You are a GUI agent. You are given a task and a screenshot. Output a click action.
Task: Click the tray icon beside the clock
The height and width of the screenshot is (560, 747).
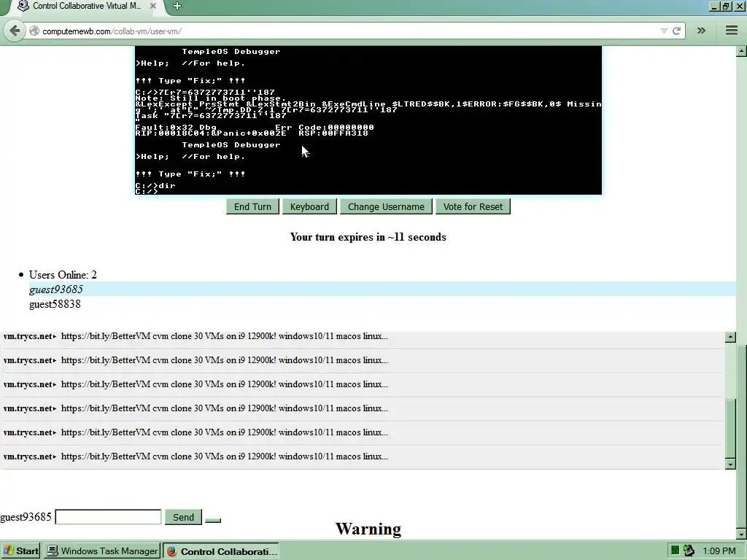click(689, 551)
